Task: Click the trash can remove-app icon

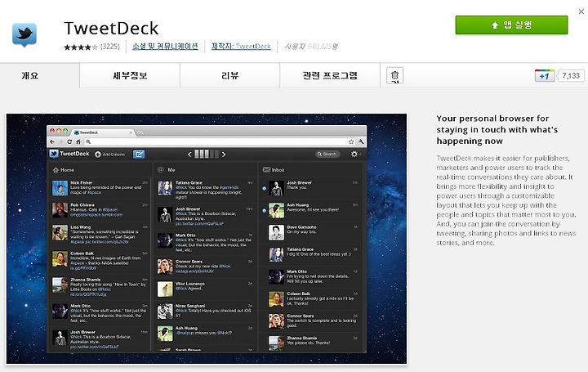Action: coord(395,75)
